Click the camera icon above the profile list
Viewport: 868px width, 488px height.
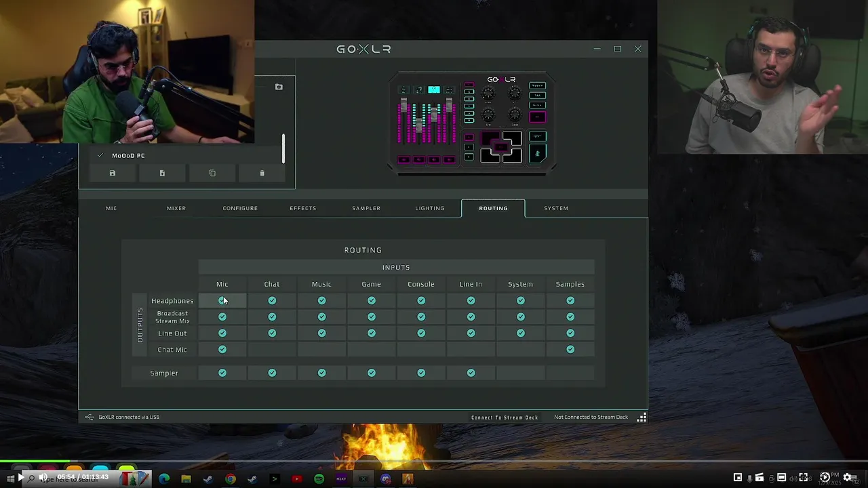(279, 87)
